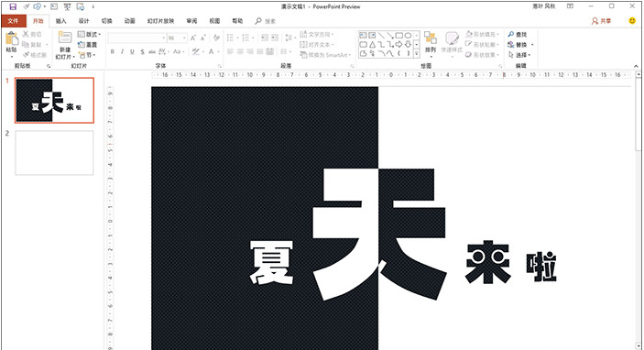The width and height of the screenshot is (644, 350).
Task: Click the Paste clipboard icon
Action: 12,39
